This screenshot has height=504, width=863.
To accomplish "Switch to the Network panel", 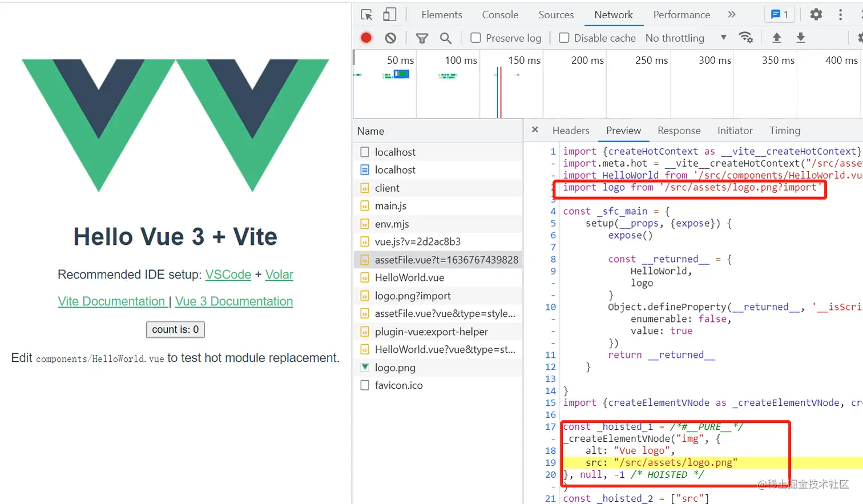I will click(614, 15).
